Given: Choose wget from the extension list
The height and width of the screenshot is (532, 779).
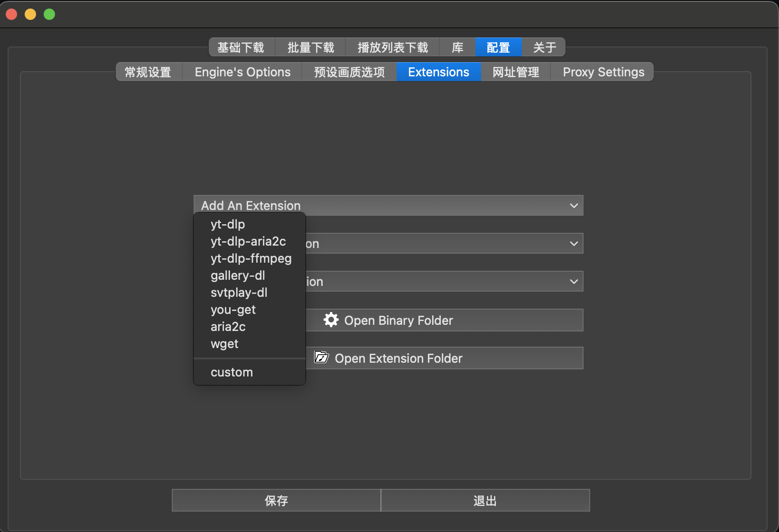Looking at the screenshot, I should pyautogui.click(x=224, y=344).
